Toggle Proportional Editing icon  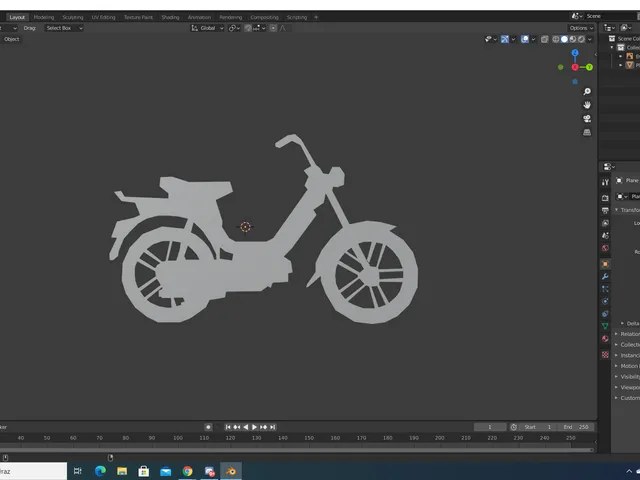click(273, 28)
